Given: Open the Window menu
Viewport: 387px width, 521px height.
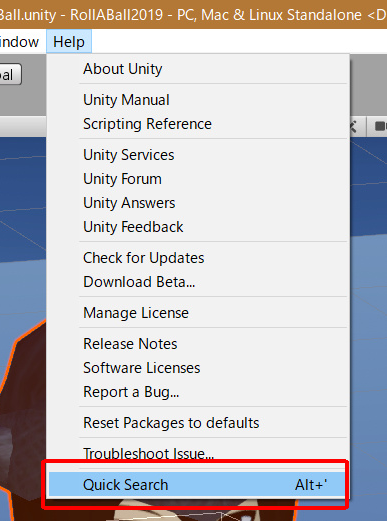Looking at the screenshot, I should (x=19, y=42).
